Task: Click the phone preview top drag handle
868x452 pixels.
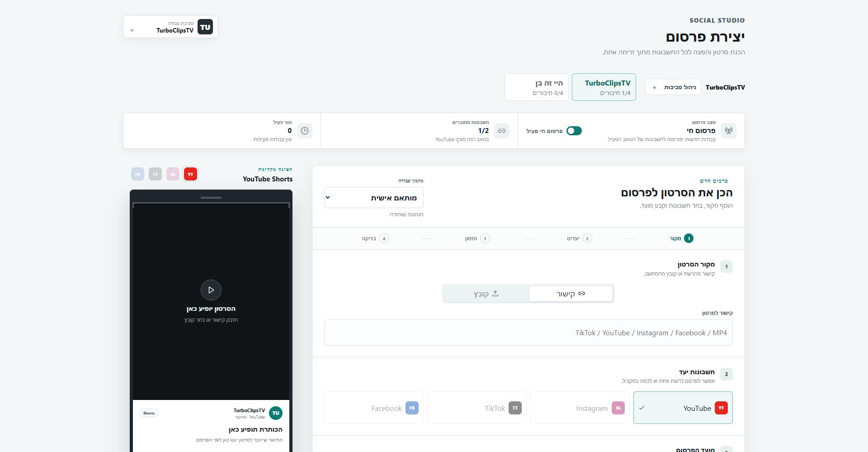Action: 211,198
